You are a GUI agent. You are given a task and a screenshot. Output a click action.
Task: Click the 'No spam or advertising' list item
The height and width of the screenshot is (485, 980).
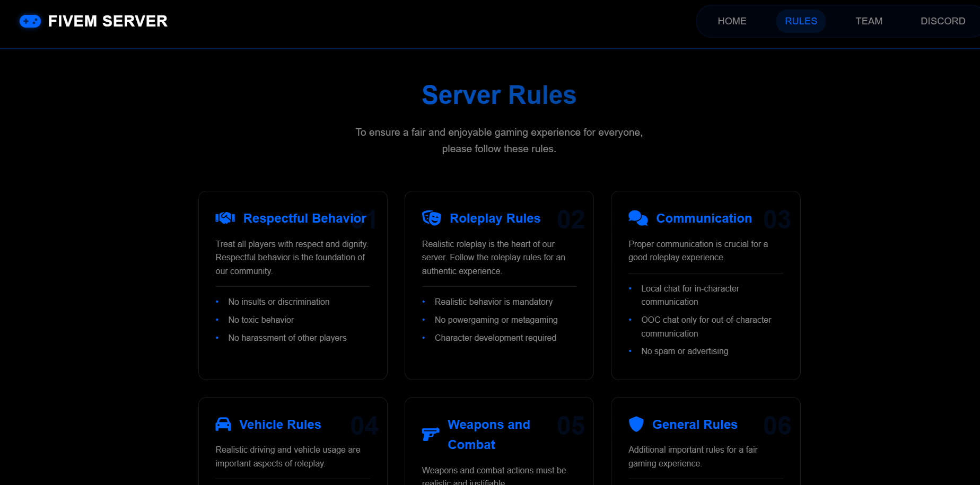click(x=685, y=351)
